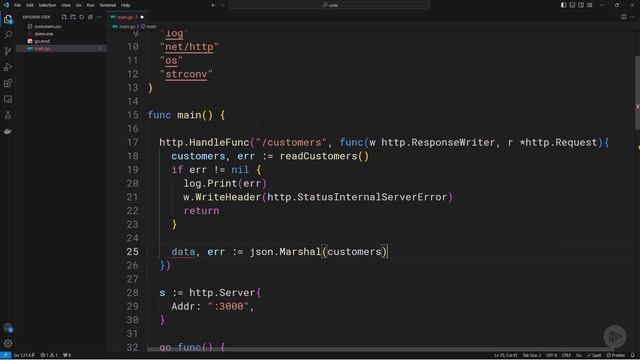Open the View menu
The height and width of the screenshot is (360, 640).
(x=66, y=5)
